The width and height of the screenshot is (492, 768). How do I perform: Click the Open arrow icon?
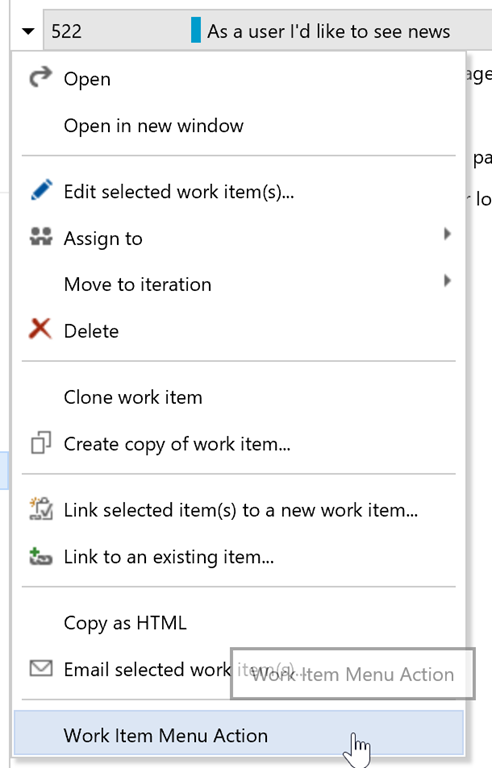pyautogui.click(x=40, y=77)
